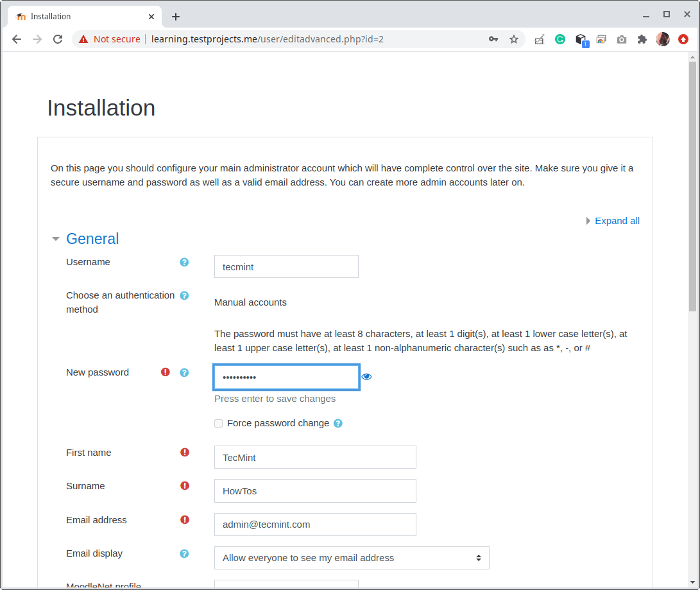Click the browser forward arrow
The height and width of the screenshot is (590, 700).
tap(37, 39)
